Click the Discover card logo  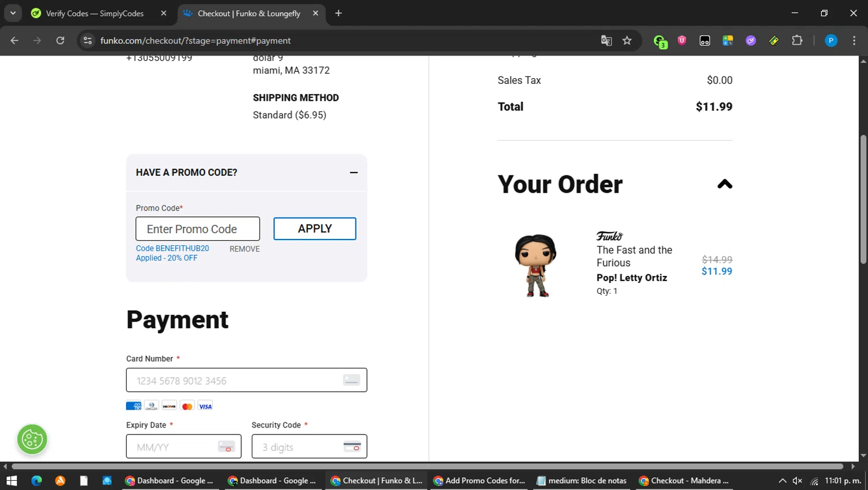click(x=170, y=406)
